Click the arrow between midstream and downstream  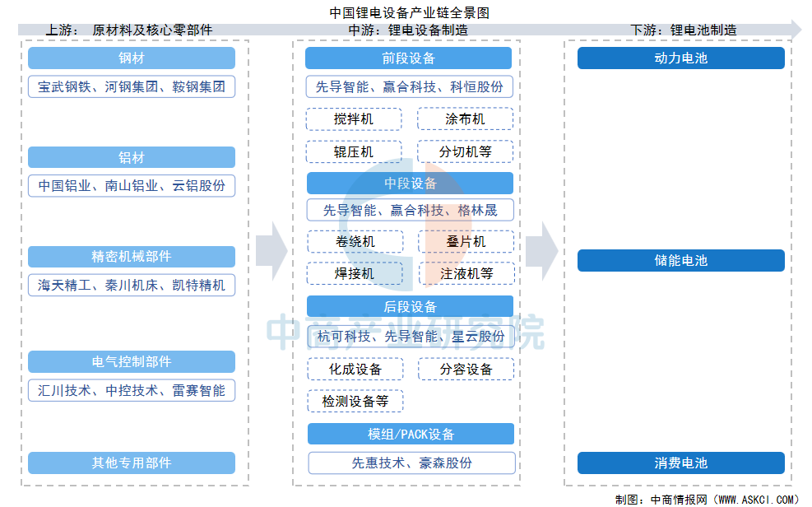(x=541, y=250)
